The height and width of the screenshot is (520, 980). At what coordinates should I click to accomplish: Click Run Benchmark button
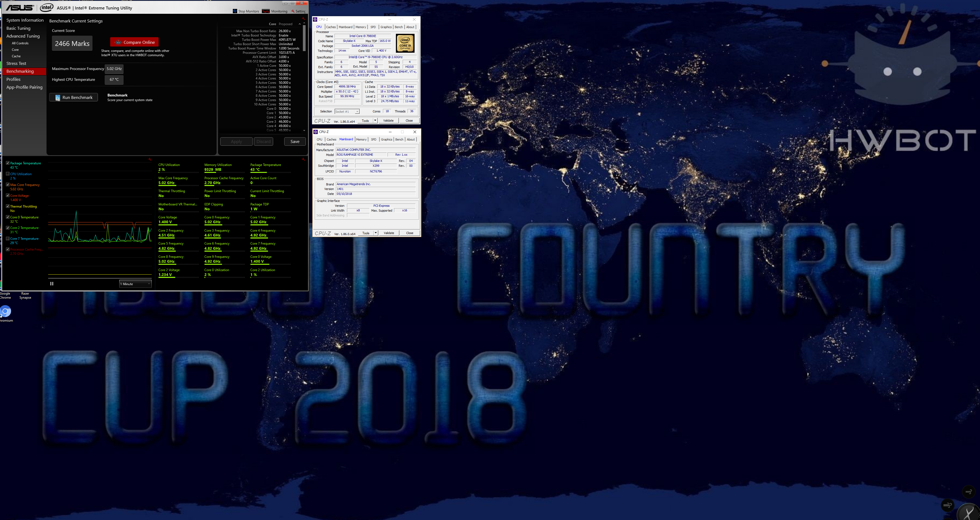pos(74,97)
